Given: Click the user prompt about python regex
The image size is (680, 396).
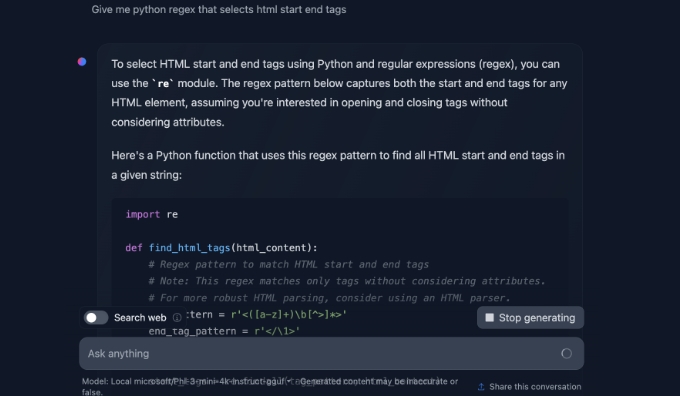Looking at the screenshot, I should pos(219,10).
